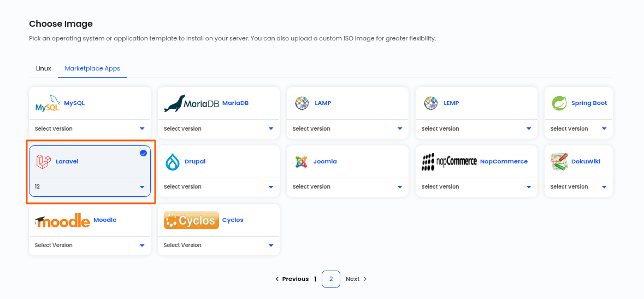
Task: Expand LEMP Select Version dropdown
Action: coord(476,129)
